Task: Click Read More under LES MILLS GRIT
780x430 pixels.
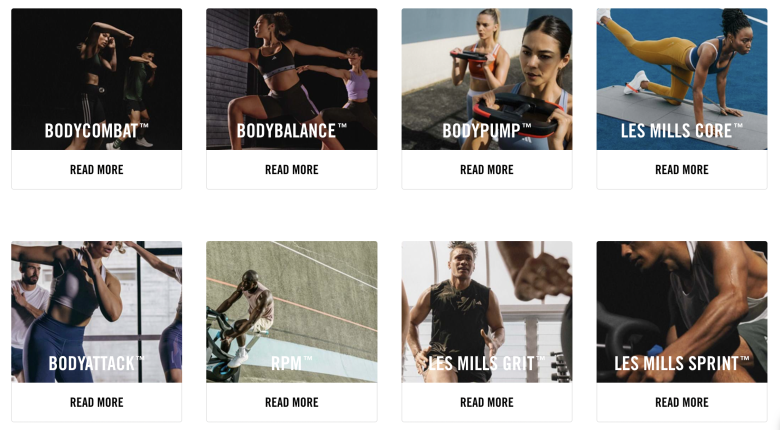Action: [487, 402]
